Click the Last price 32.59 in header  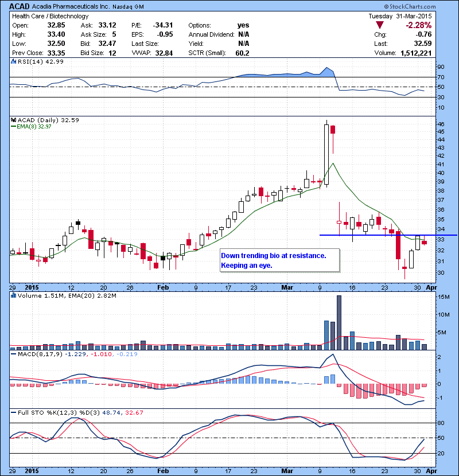[x=423, y=44]
